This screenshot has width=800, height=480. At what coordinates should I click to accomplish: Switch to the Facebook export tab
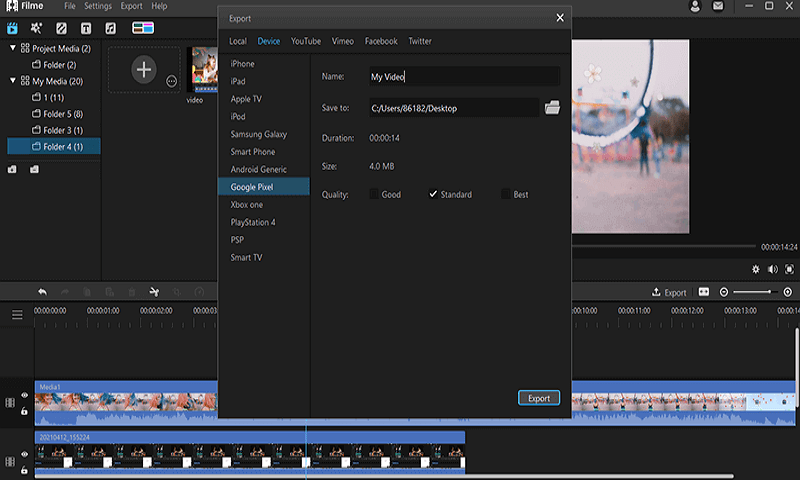tap(381, 41)
